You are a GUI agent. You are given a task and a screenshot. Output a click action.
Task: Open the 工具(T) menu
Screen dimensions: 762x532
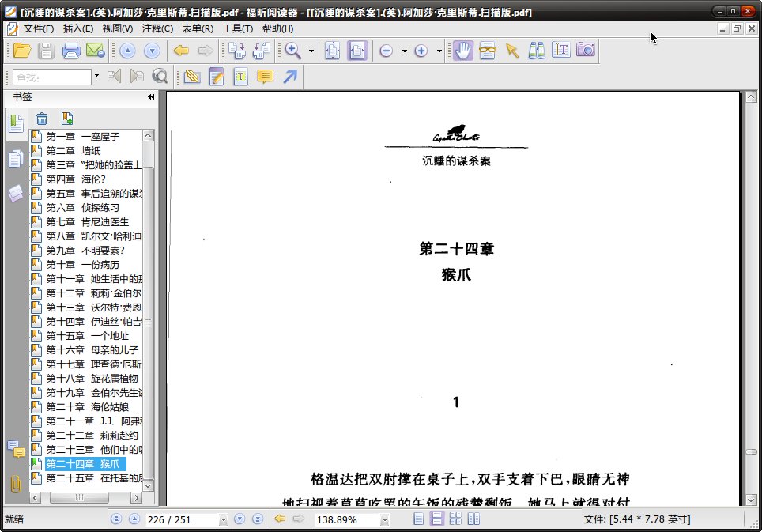(x=238, y=28)
